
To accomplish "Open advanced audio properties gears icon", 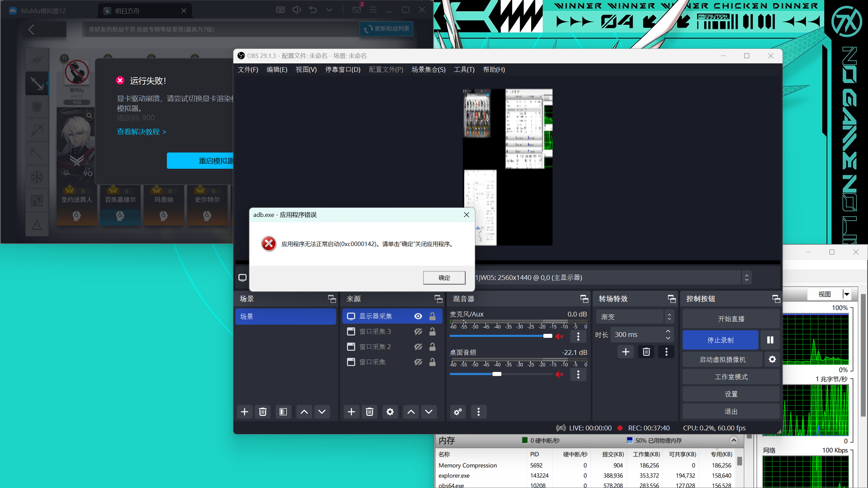I will click(458, 412).
